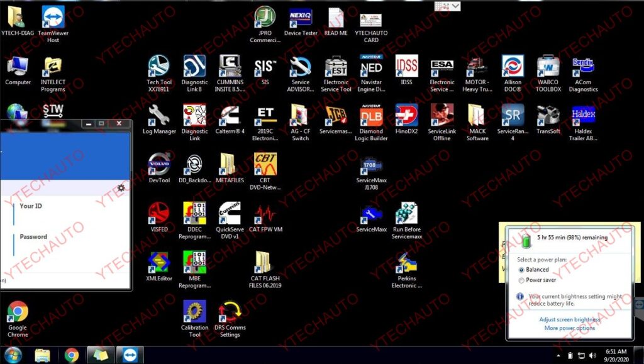Launch TeamViewer Host from the desktop
The height and width of the screenshot is (364, 644).
coord(53,24)
